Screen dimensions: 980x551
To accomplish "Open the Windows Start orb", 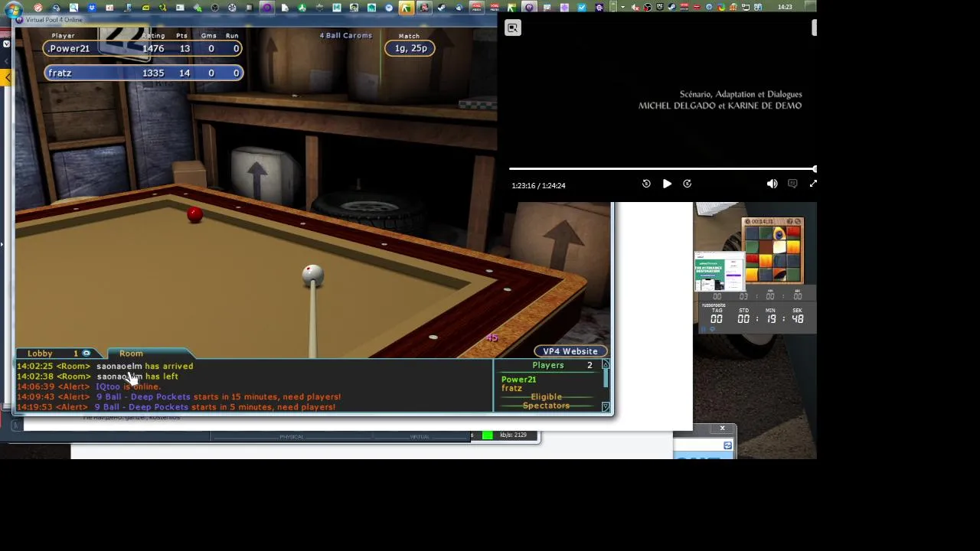I will pos(13,8).
